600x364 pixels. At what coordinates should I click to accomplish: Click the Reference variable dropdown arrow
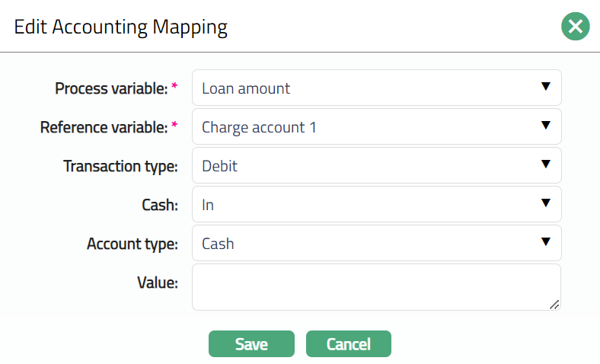click(545, 126)
